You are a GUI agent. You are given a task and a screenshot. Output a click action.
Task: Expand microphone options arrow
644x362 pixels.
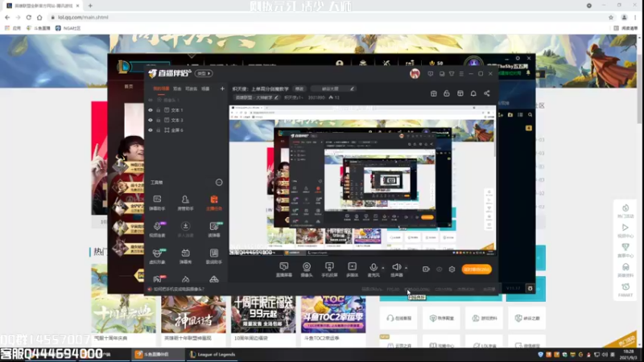pyautogui.click(x=383, y=268)
